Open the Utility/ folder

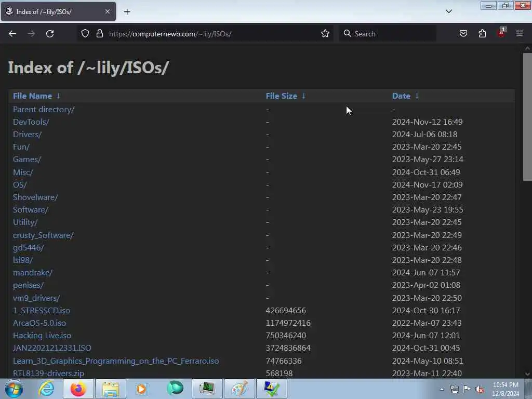25,222
